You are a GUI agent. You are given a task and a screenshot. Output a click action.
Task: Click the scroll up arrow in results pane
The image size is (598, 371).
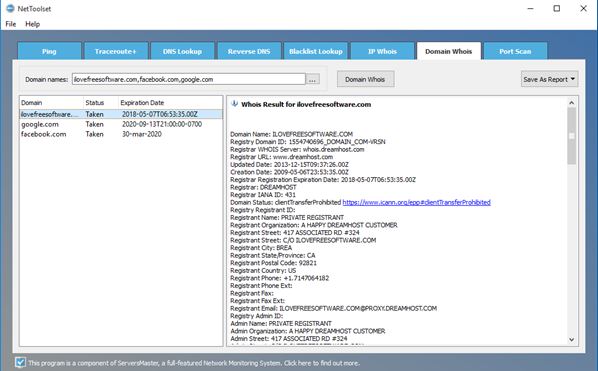pyautogui.click(x=571, y=103)
